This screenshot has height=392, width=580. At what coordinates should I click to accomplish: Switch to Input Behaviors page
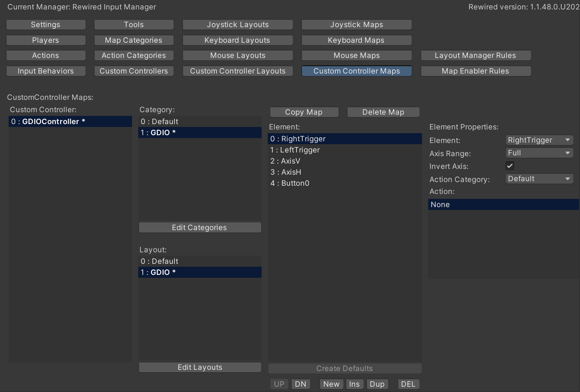click(46, 71)
